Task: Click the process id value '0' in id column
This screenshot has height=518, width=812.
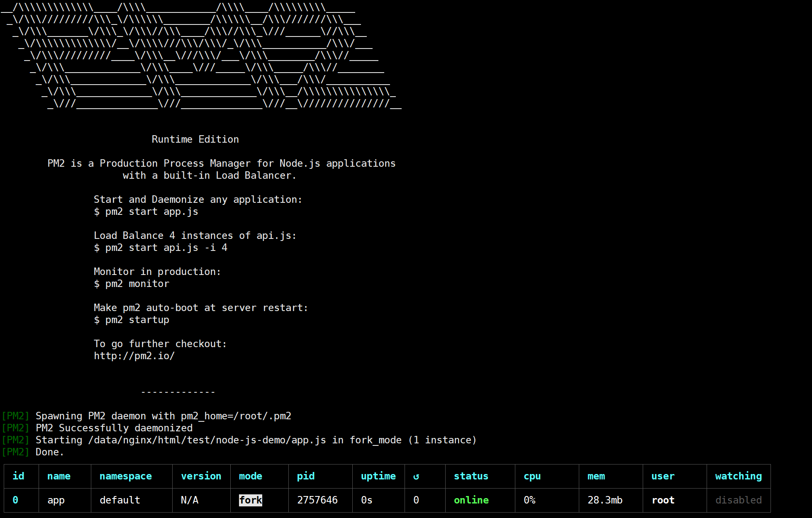Action: (15, 500)
